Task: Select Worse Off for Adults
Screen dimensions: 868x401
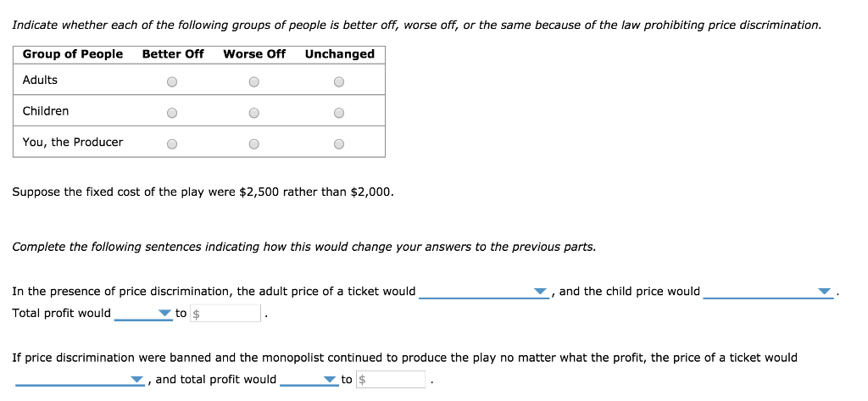Action: click(x=253, y=82)
